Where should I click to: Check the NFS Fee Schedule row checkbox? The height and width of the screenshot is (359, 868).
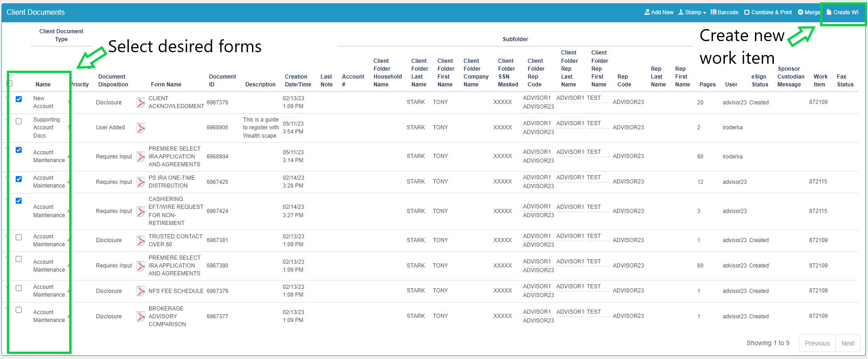pyautogui.click(x=19, y=288)
